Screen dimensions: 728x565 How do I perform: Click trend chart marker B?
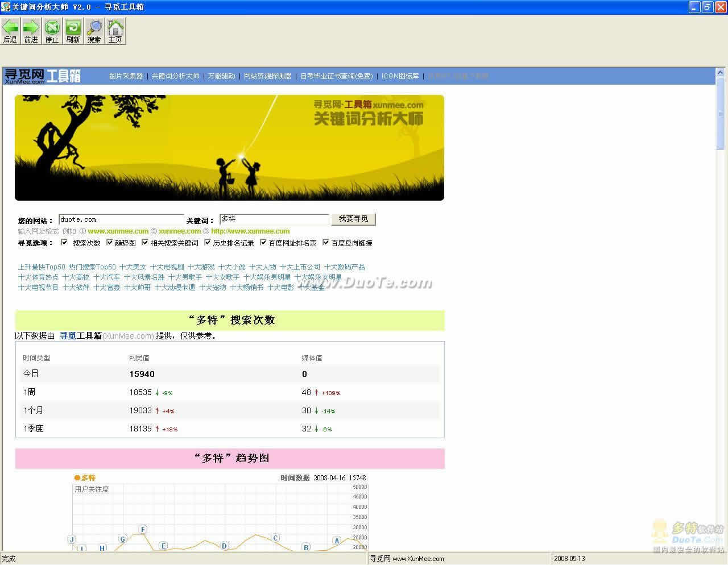tap(306, 547)
